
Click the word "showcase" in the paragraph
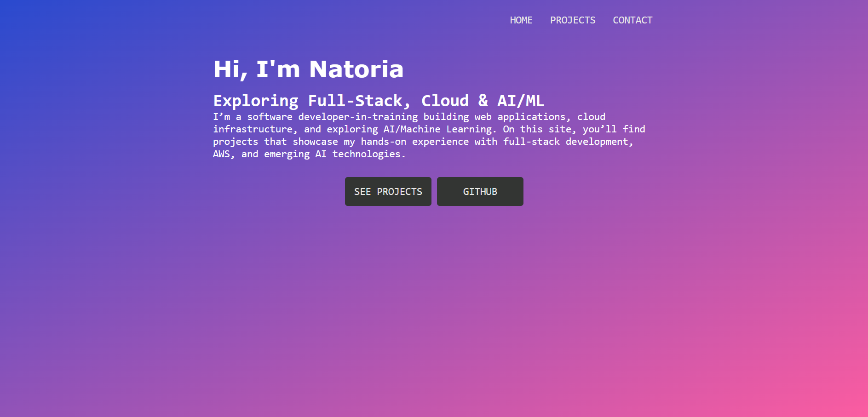coord(315,142)
